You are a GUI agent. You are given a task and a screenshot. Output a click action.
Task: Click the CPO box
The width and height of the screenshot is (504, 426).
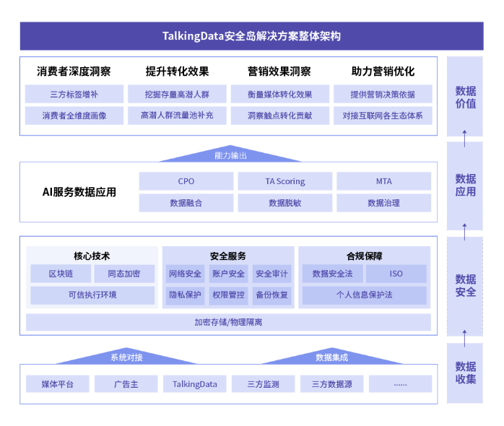click(x=186, y=181)
